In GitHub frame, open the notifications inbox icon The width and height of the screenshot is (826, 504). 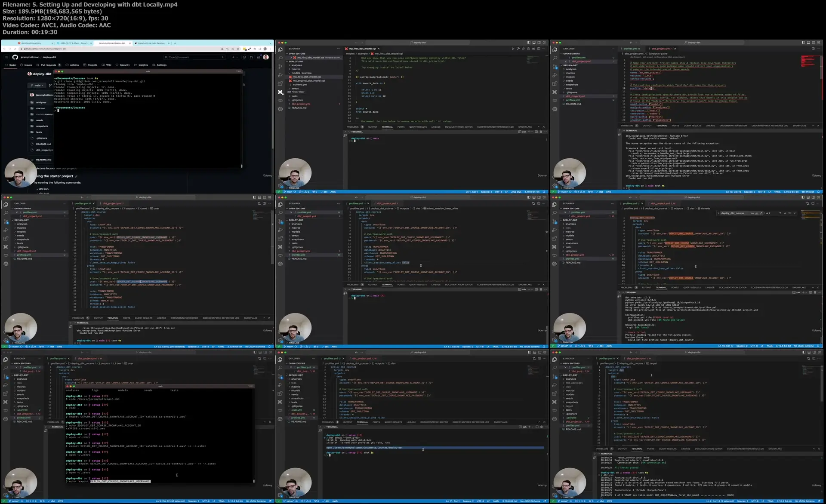(259, 57)
